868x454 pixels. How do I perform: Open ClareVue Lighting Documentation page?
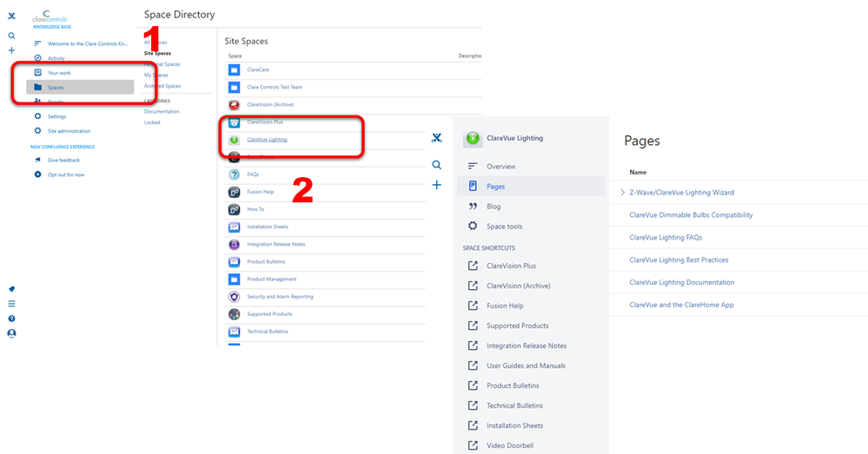coord(682,282)
